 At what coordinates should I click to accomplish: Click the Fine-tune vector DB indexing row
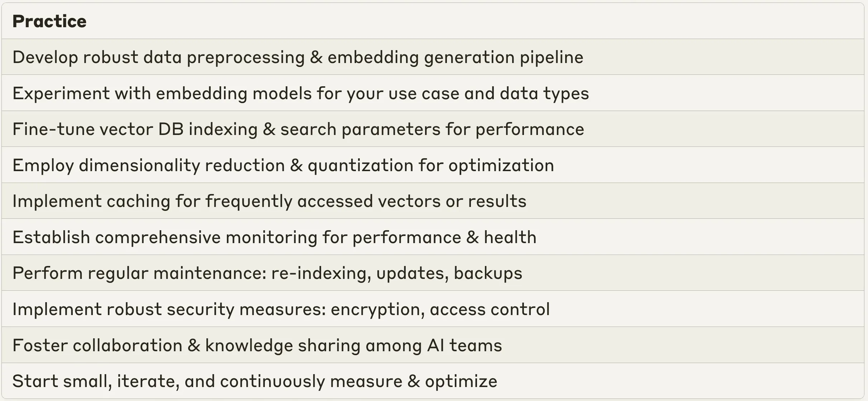click(433, 129)
